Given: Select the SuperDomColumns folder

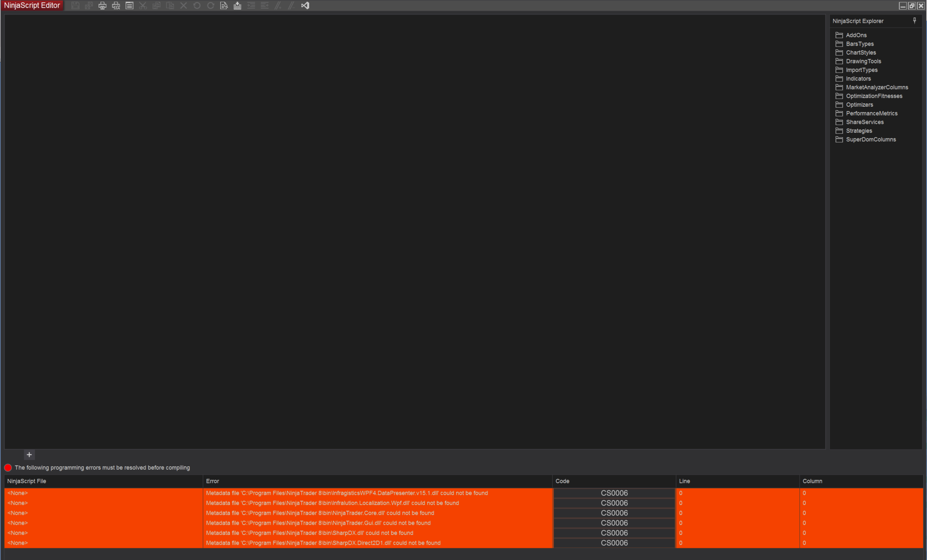Looking at the screenshot, I should (x=871, y=140).
